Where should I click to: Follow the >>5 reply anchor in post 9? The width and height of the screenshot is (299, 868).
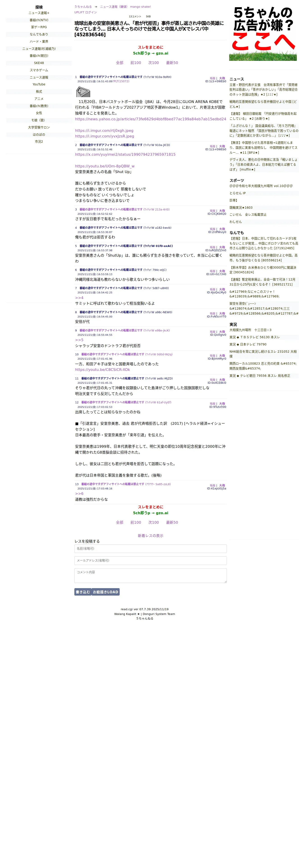tap(79, 340)
